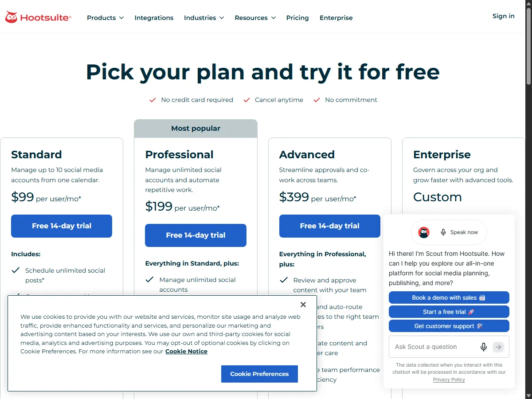Sign in to Hootsuite
Viewport: 532px width, 399px height.
(504, 16)
